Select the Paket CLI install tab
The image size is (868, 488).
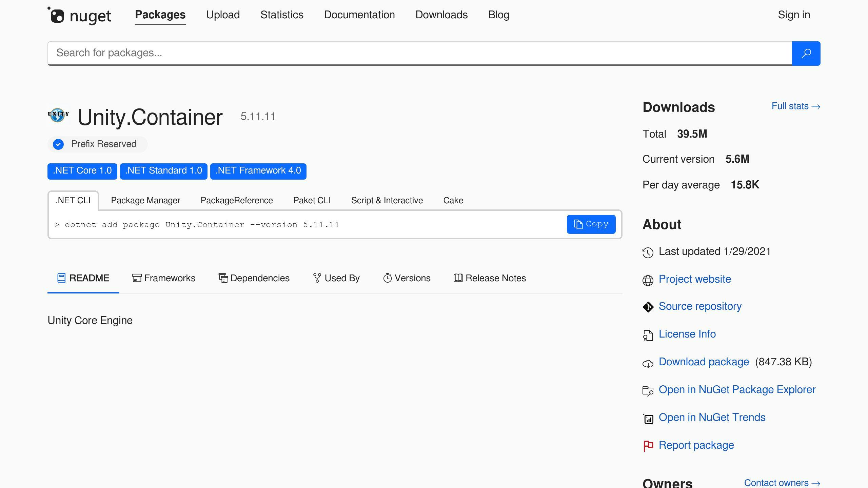(312, 201)
